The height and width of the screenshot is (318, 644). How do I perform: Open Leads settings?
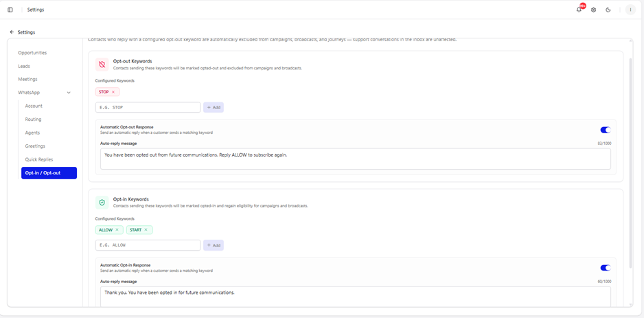(24, 66)
